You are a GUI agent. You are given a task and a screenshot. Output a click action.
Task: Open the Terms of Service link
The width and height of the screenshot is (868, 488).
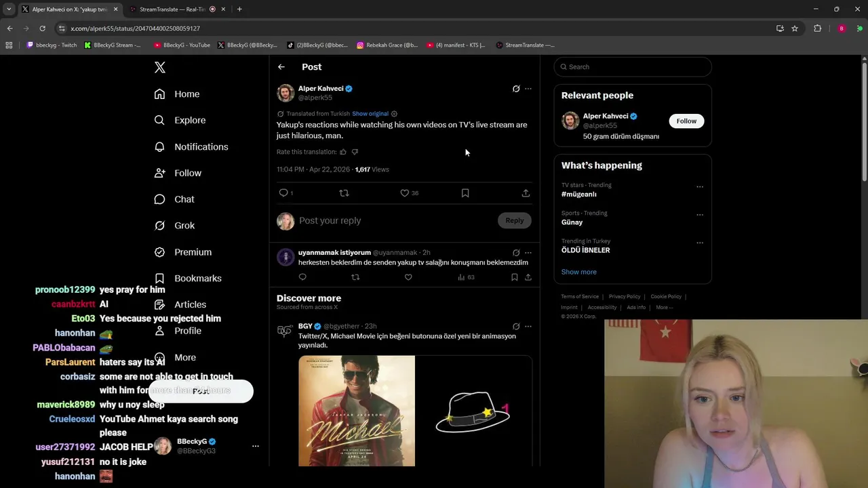[x=580, y=296]
